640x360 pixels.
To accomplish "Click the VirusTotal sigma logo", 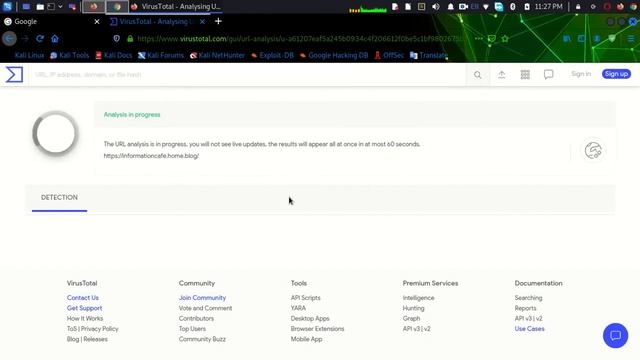I will pos(14,75).
